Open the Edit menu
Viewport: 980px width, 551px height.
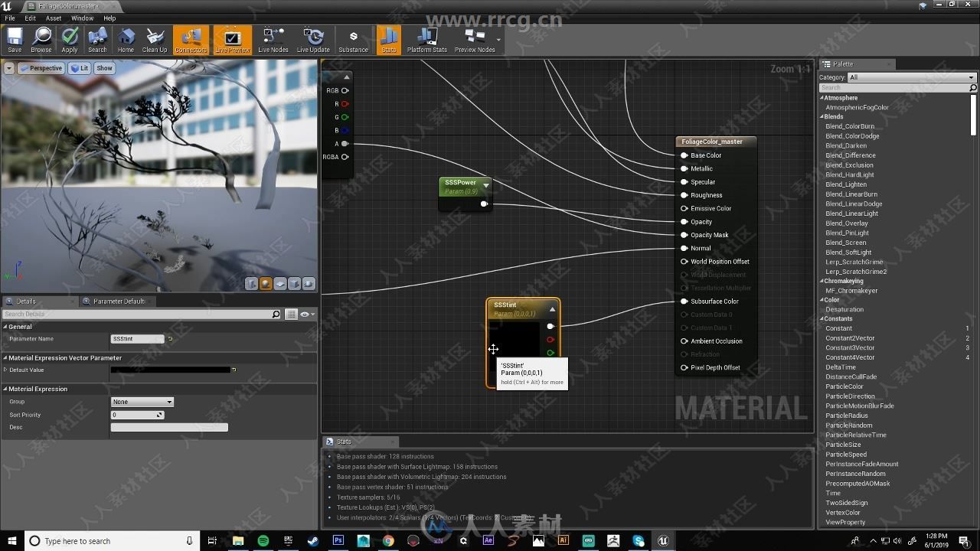[30, 18]
